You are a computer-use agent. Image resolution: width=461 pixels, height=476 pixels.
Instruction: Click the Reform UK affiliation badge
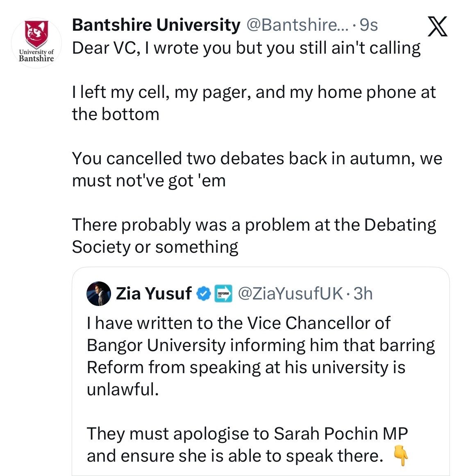coord(223,293)
